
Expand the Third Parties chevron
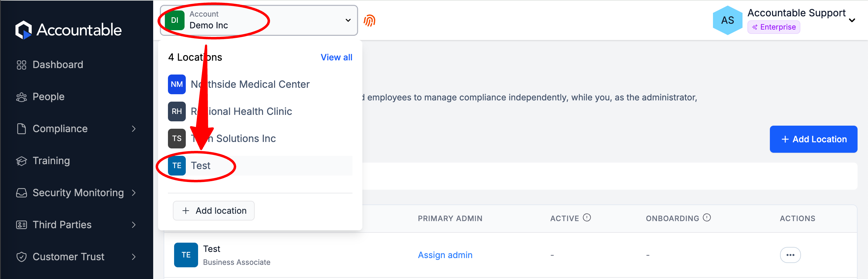tap(134, 225)
